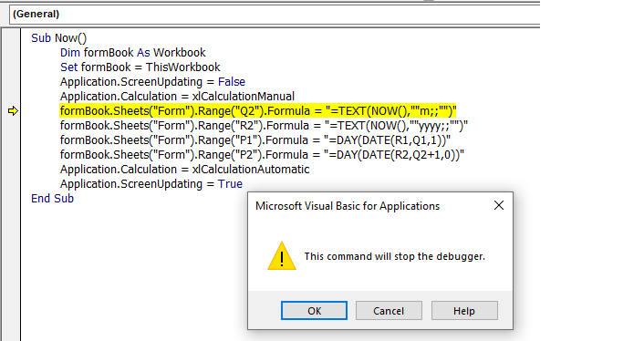Click the yellow execution arrow in margin

(x=13, y=111)
